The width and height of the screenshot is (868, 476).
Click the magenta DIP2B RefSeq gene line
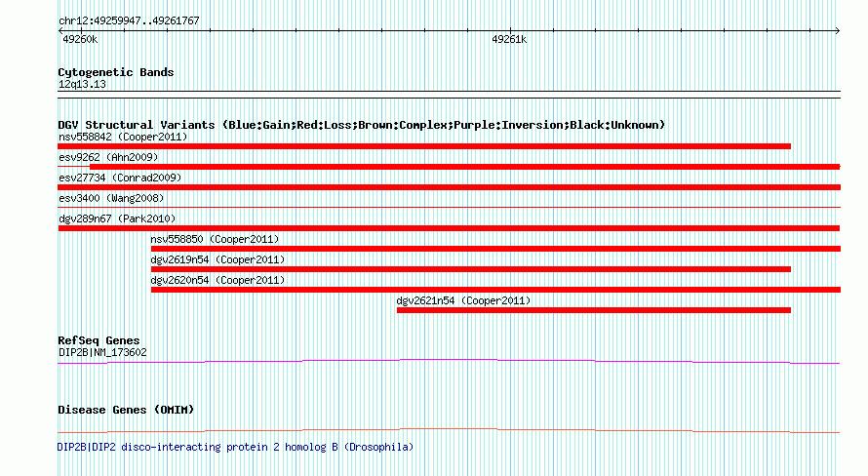click(449, 362)
